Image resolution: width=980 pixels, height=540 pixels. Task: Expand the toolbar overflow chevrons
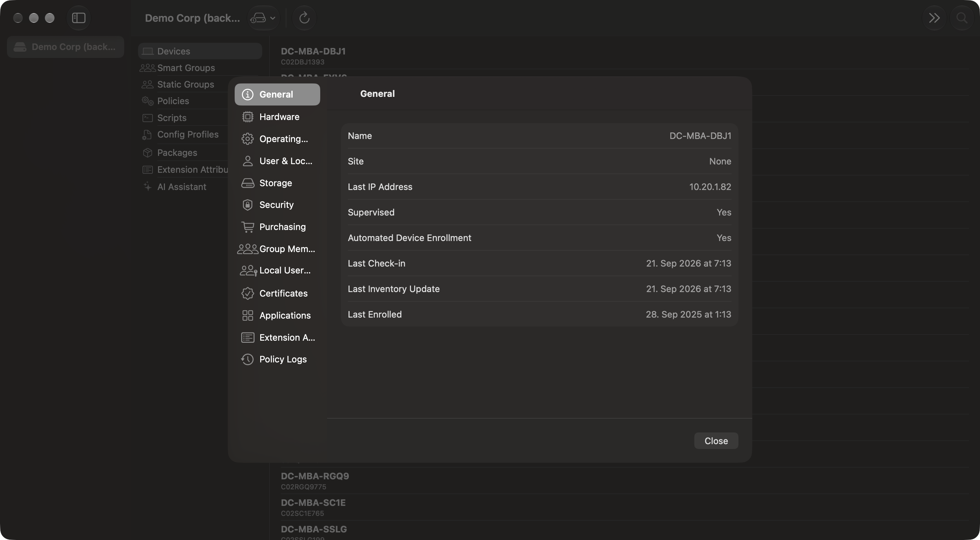pos(934,18)
